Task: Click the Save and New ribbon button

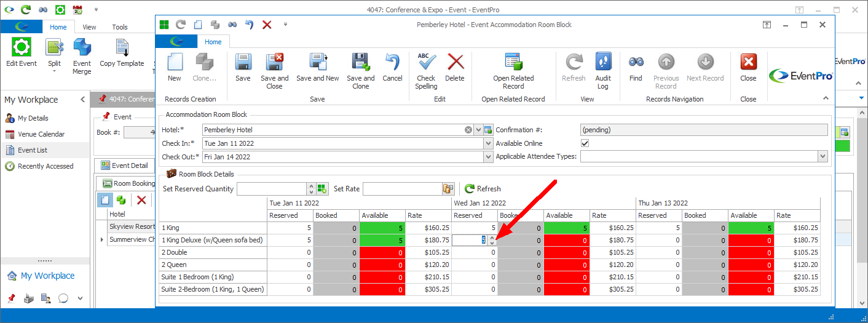Action: (318, 68)
